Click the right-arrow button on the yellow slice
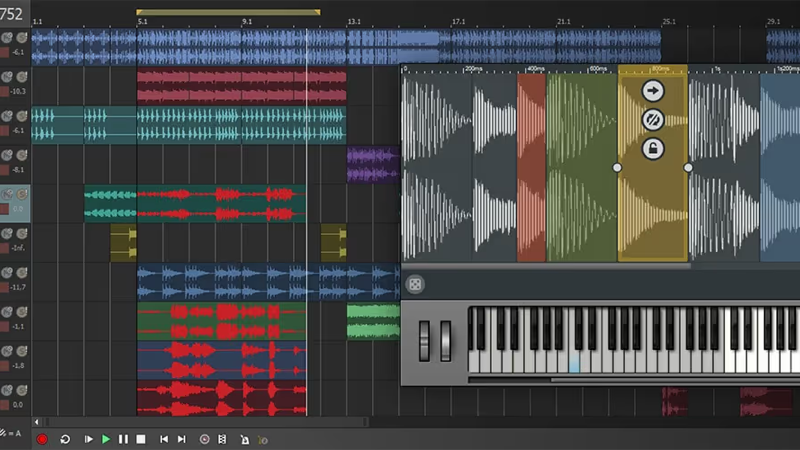The image size is (800, 450). click(x=653, y=91)
